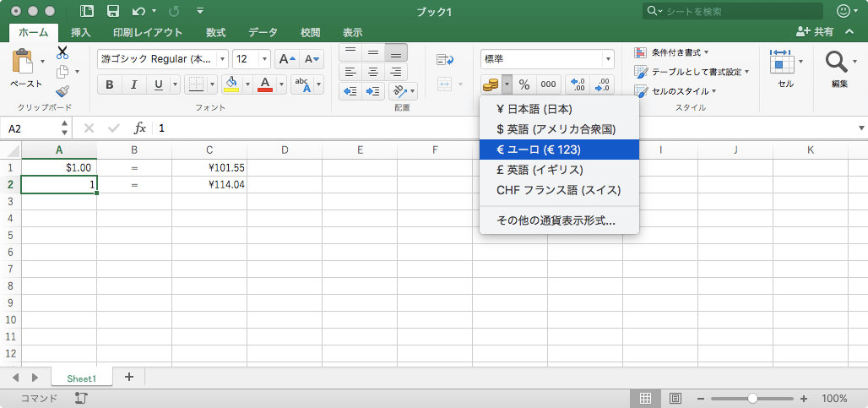Apply percent style format

(524, 84)
